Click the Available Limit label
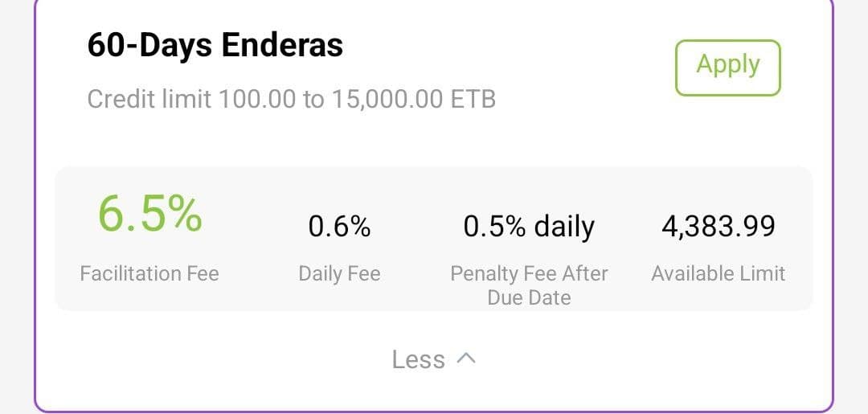Screen dimensions: 868x414 pos(719,273)
